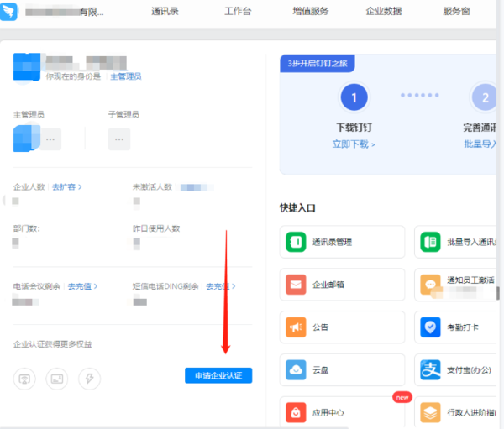This screenshot has height=429, width=504.
Task: Expand 子管理员 more options ellipsis
Action: coord(120,139)
